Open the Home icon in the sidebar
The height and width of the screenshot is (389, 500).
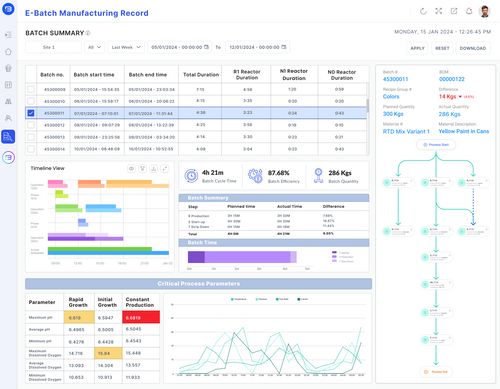point(8,52)
